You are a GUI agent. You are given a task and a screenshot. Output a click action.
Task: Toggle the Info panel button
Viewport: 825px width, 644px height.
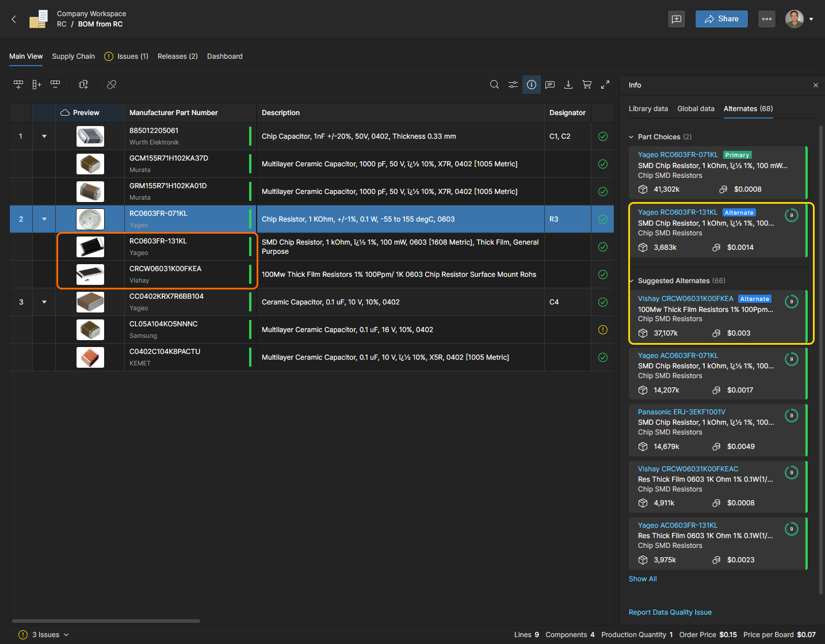click(x=532, y=85)
